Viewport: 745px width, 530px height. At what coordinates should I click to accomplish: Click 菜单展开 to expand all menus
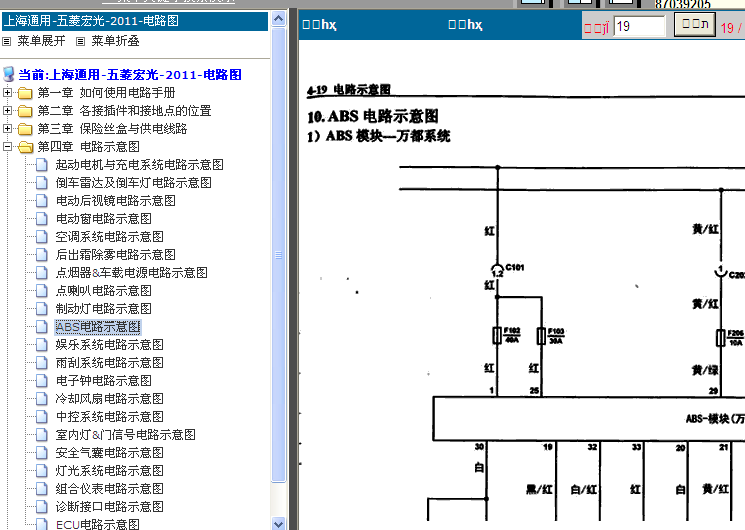tap(41, 41)
